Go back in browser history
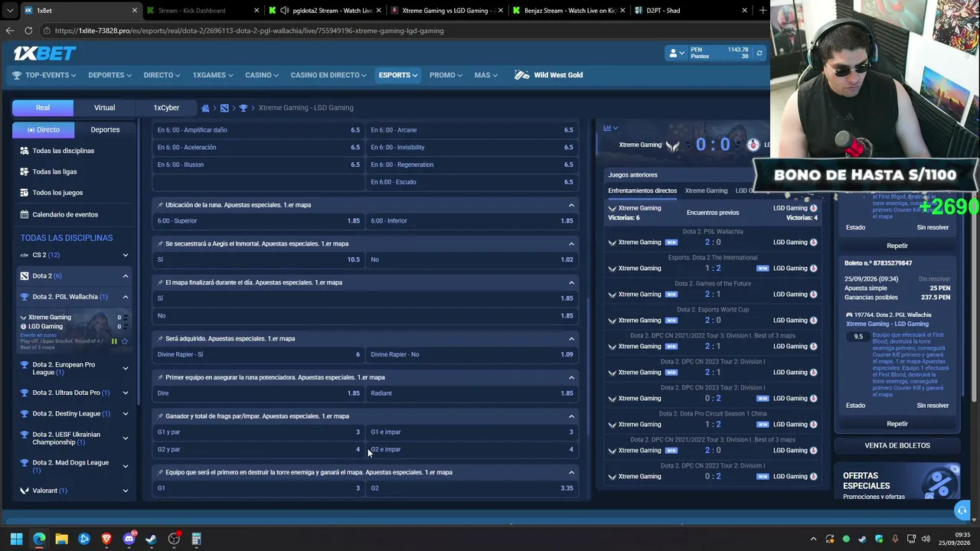 pyautogui.click(x=10, y=31)
